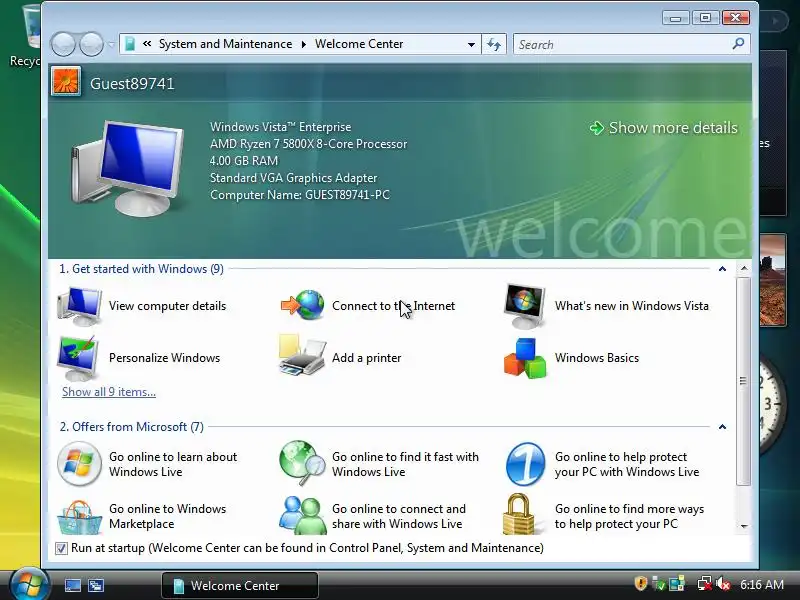This screenshot has height=600, width=800.
Task: Click the scrollbar up arrow
Action: [744, 268]
